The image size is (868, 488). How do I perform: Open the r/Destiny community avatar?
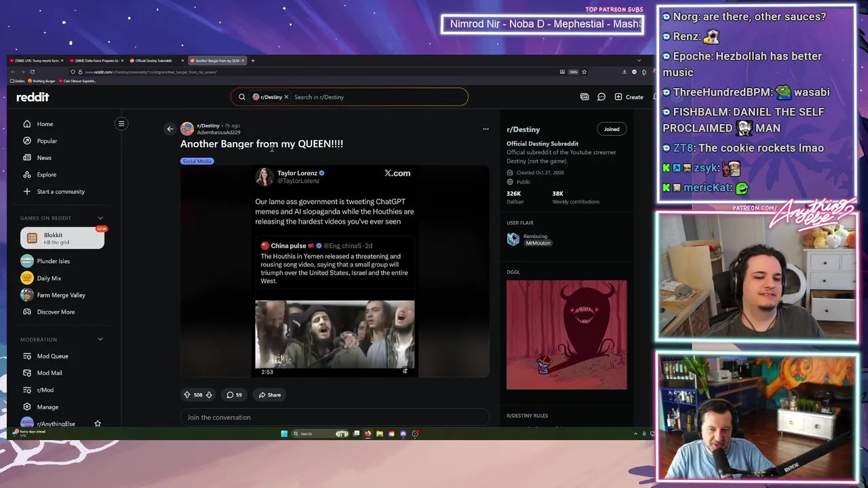point(186,129)
